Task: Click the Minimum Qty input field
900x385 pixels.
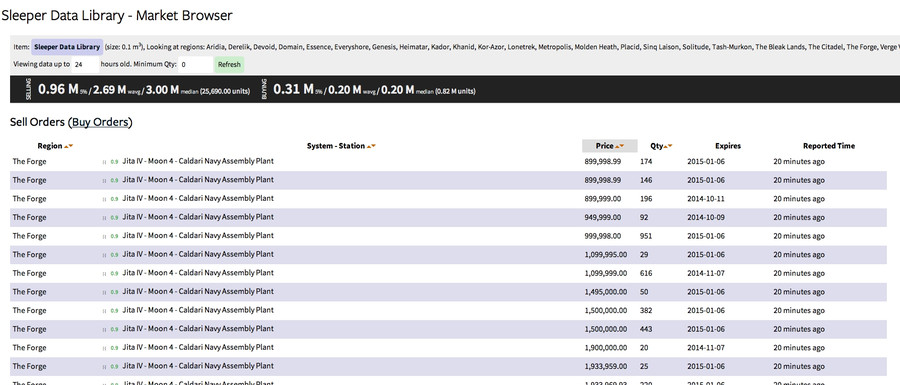Action: click(x=195, y=64)
